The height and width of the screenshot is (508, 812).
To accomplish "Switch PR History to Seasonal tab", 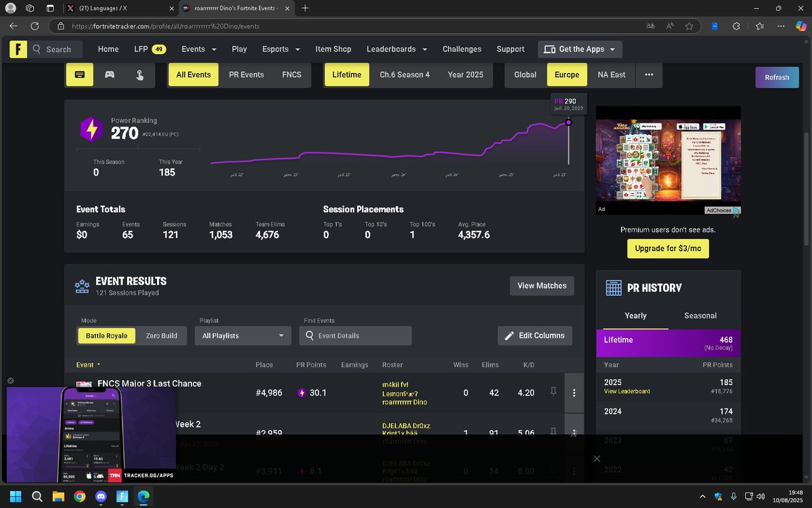I will click(700, 316).
